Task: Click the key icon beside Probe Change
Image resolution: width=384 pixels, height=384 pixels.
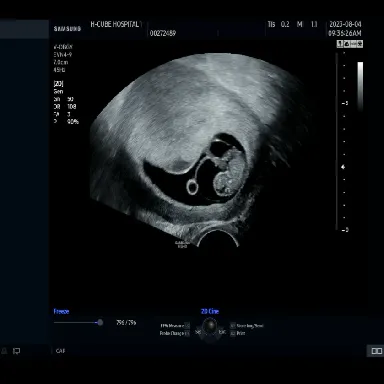Action: click(x=187, y=333)
